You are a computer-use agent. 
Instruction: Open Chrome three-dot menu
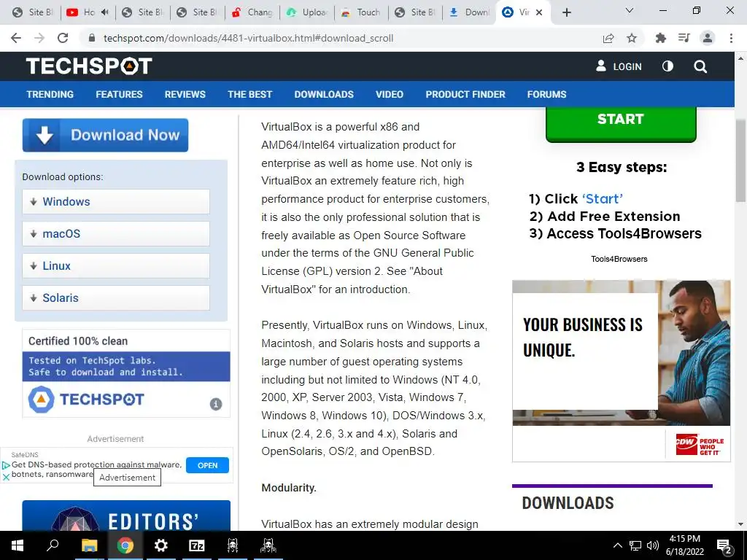coord(731,38)
